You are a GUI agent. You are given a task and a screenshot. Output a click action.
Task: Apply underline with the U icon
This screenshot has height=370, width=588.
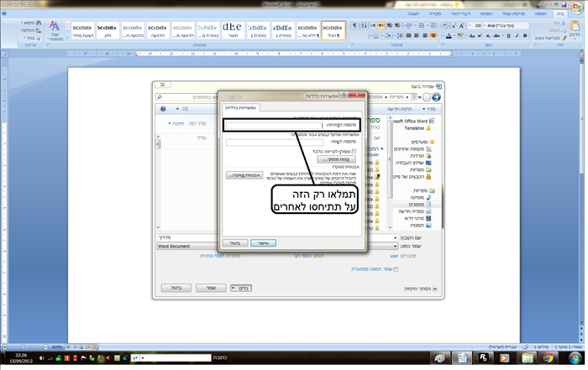click(508, 35)
